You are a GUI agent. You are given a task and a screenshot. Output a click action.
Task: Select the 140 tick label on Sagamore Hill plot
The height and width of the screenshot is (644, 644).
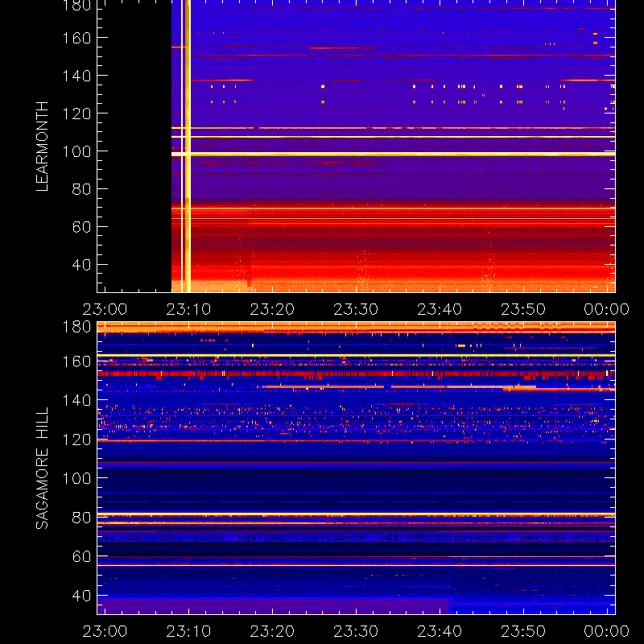pyautogui.click(x=76, y=400)
